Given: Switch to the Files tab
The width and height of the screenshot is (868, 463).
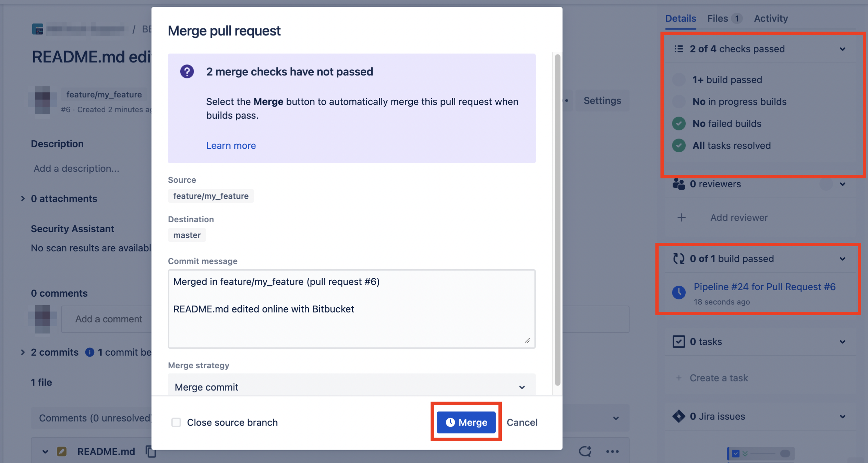Looking at the screenshot, I should [718, 18].
